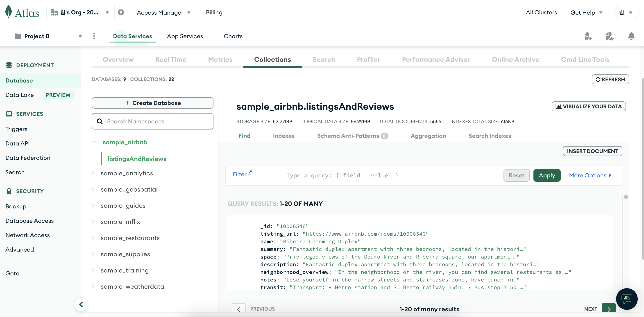Open the Performance Advisor tab
The width and height of the screenshot is (644, 317).
pos(436,59)
